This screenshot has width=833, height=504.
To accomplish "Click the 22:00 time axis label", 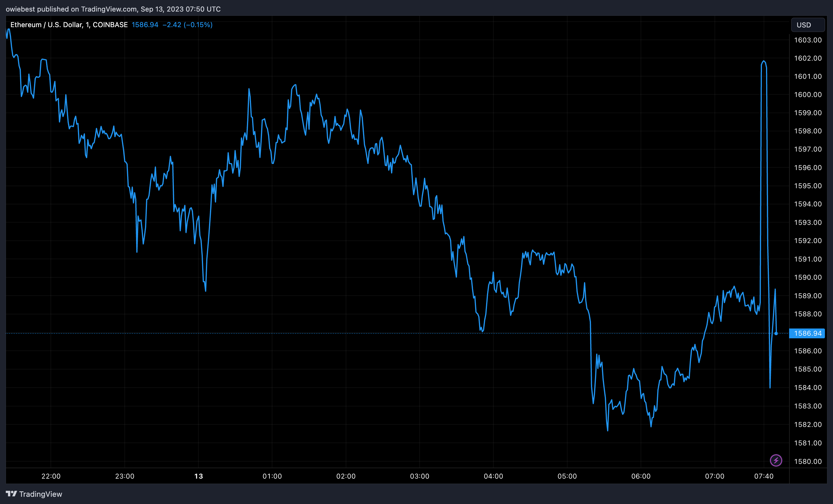I will coord(51,476).
